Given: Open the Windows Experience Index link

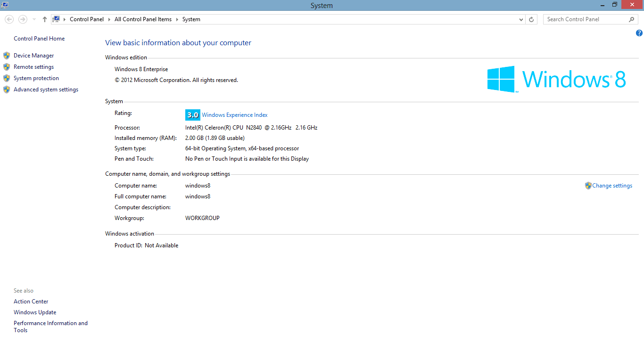Looking at the screenshot, I should (x=235, y=115).
